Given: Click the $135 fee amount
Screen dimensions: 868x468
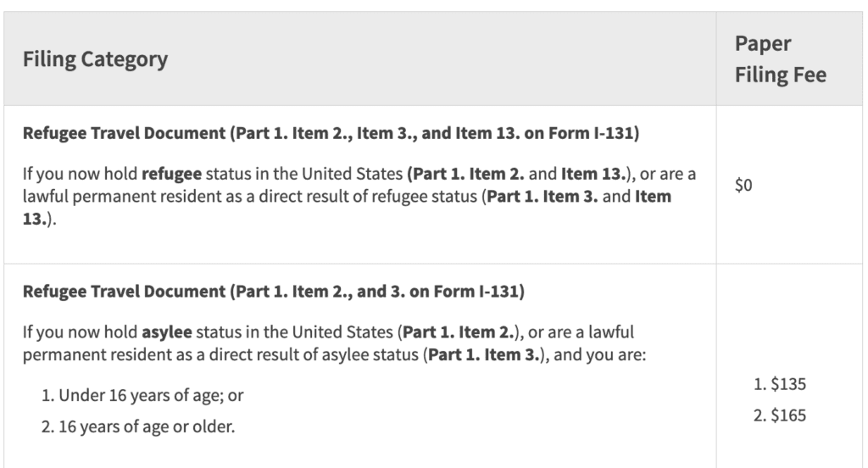Looking at the screenshot, I should coord(780,385).
